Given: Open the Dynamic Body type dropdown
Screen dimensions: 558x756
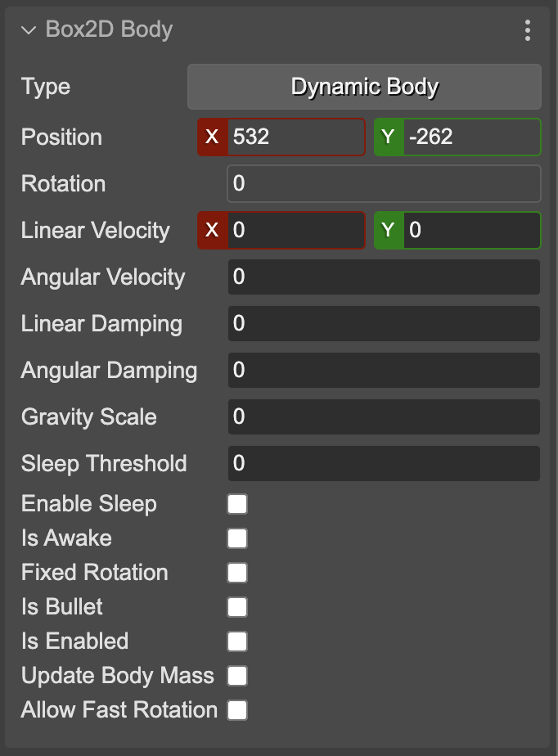Looking at the screenshot, I should (x=364, y=87).
